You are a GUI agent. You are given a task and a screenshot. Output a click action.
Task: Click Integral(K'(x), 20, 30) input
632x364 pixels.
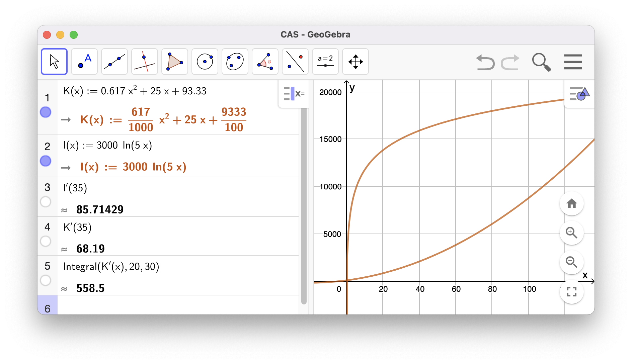click(x=111, y=267)
